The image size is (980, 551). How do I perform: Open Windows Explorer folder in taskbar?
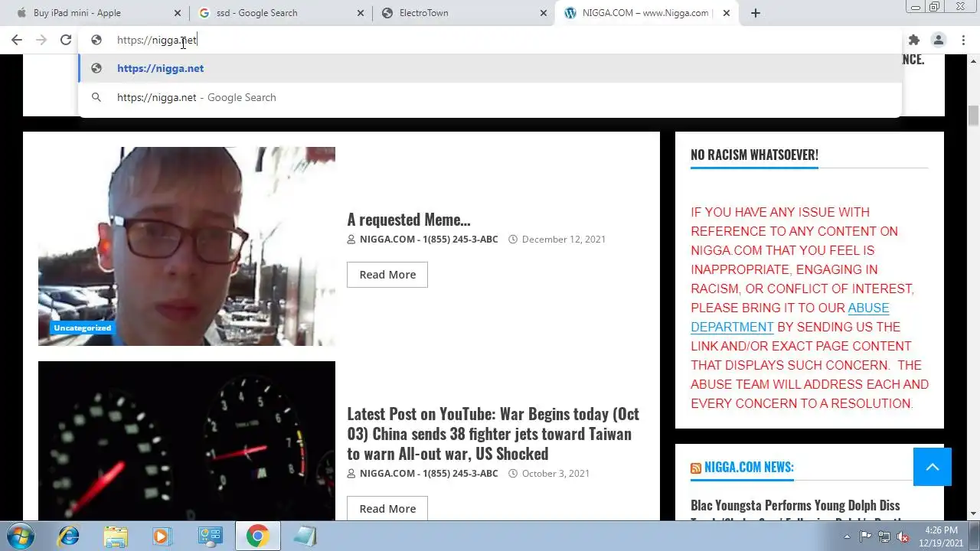tap(116, 536)
